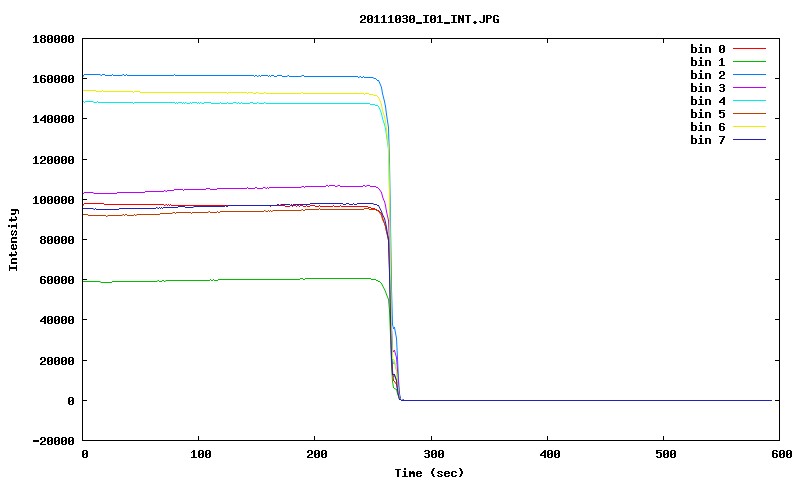
Task: Click the 40000 y-axis tick label
Action: tap(57, 320)
